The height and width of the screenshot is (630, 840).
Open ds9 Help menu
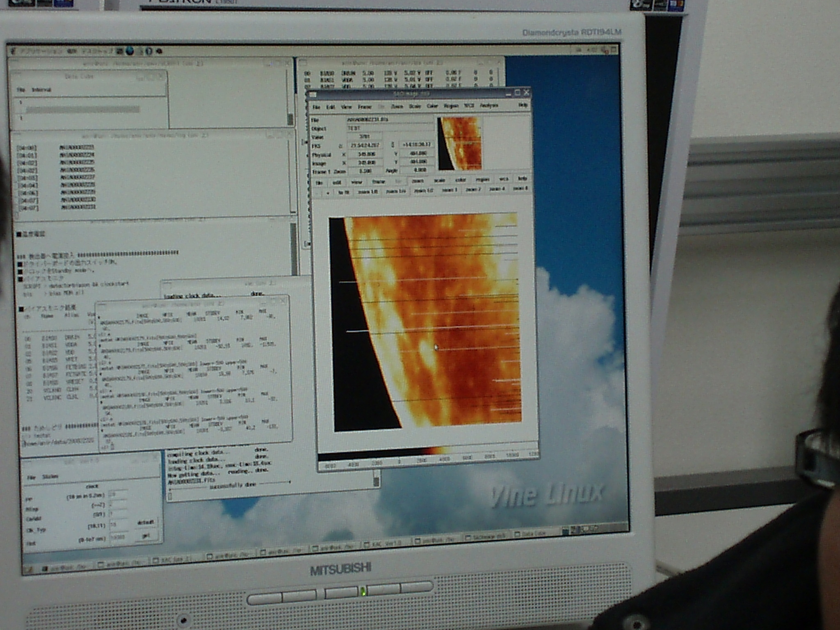click(x=523, y=105)
